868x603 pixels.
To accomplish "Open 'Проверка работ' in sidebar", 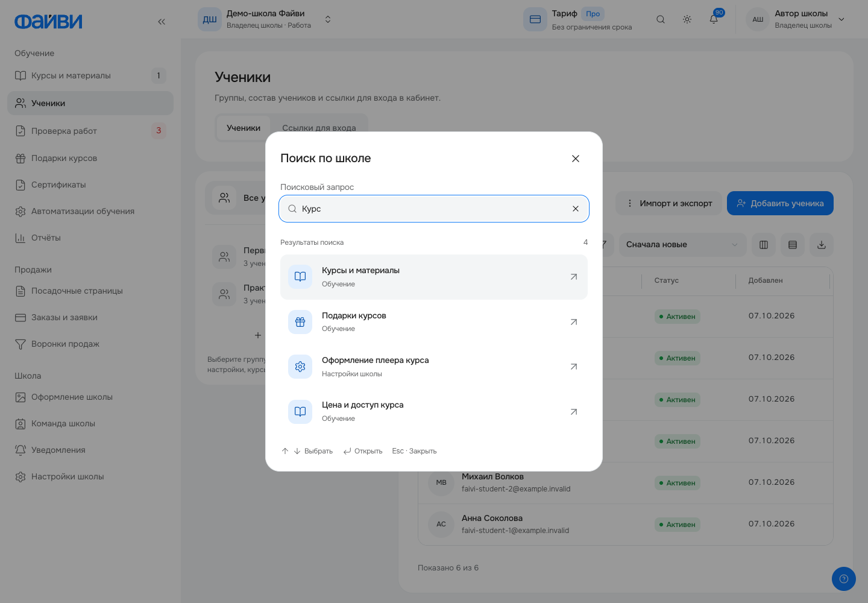I will [x=90, y=131].
